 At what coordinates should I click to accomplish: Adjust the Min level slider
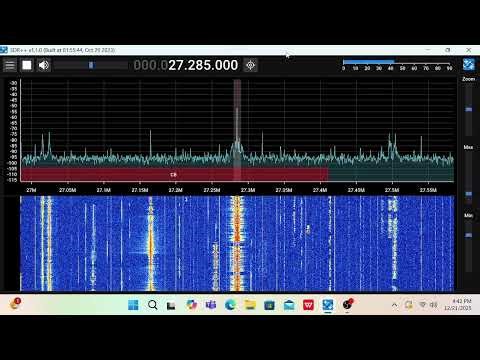point(469,235)
